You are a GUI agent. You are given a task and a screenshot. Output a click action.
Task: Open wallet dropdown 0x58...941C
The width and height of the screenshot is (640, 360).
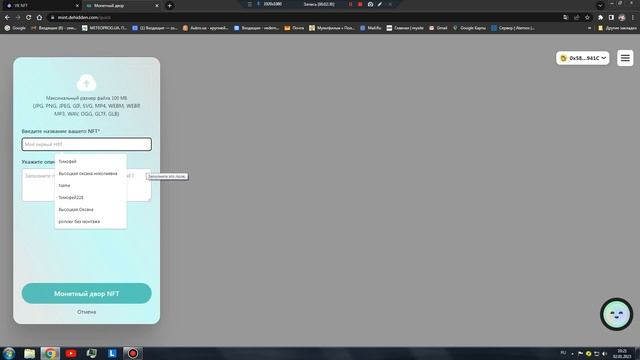coord(582,58)
